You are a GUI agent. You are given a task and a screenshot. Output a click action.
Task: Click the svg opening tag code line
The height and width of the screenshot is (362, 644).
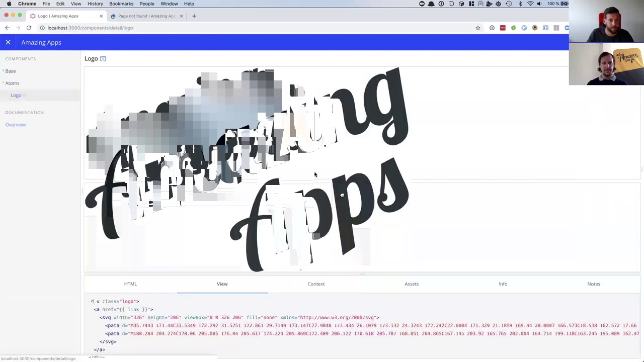239,317
